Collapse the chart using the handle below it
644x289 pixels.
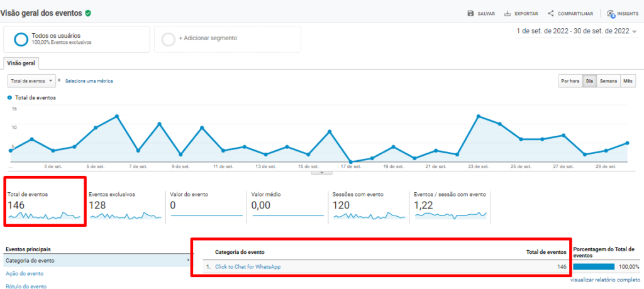[x=321, y=172]
